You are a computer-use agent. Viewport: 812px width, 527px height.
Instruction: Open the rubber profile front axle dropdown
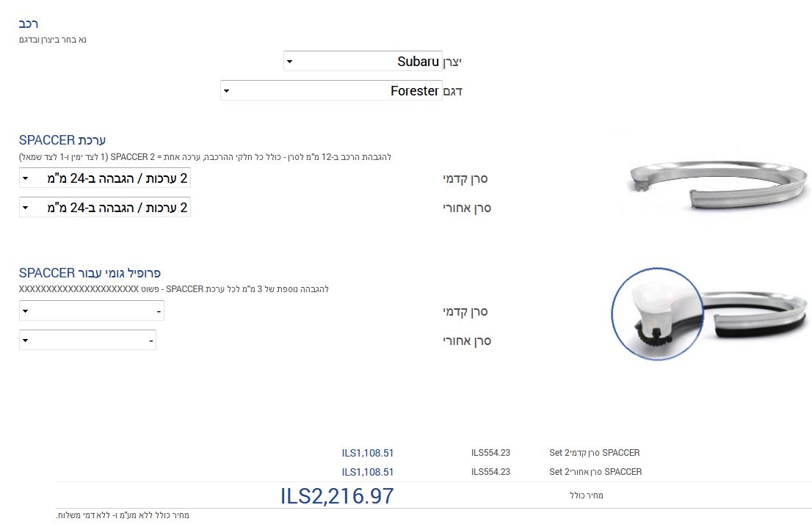click(92, 311)
